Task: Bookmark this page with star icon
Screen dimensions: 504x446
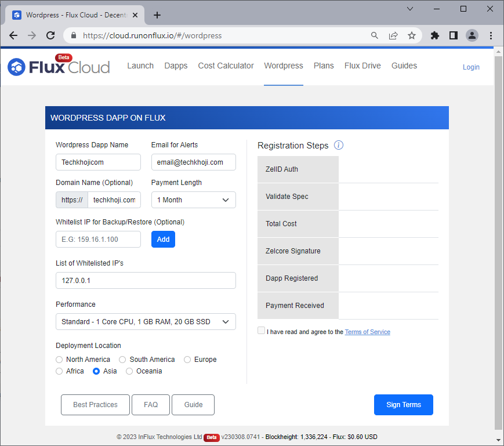Action: click(x=412, y=35)
